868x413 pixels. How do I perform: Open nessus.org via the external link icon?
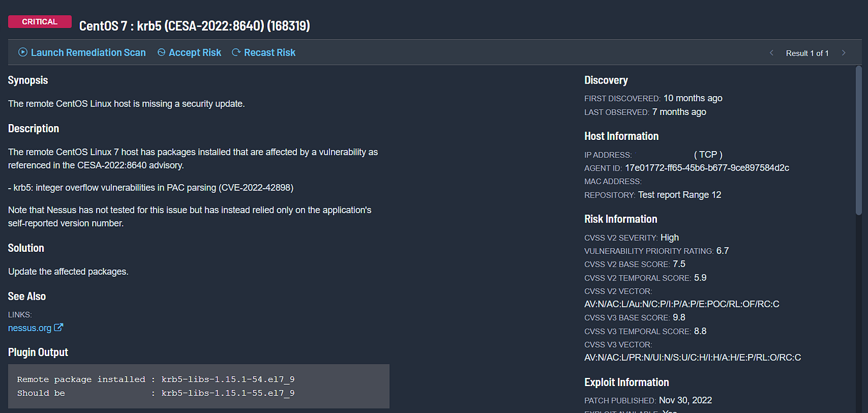[x=59, y=327]
